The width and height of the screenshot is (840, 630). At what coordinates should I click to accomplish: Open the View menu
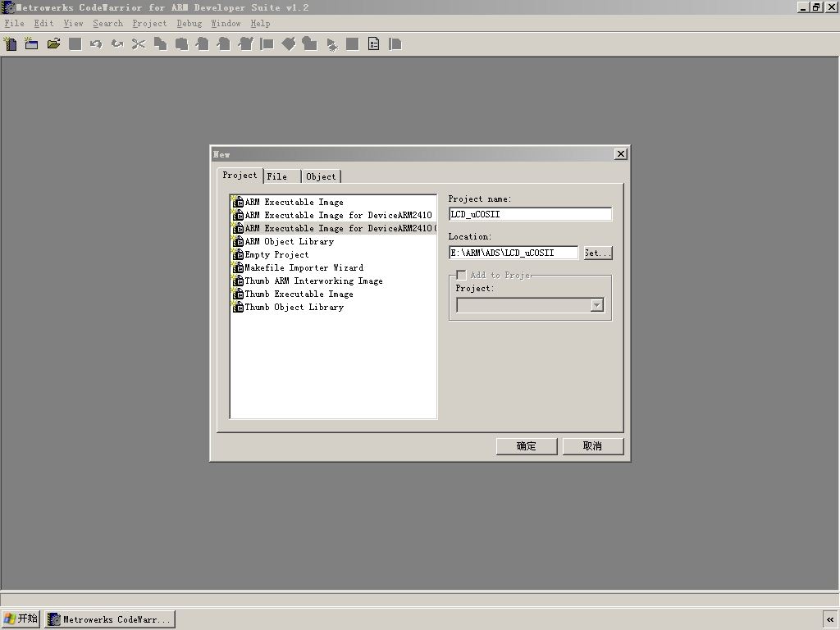click(73, 23)
